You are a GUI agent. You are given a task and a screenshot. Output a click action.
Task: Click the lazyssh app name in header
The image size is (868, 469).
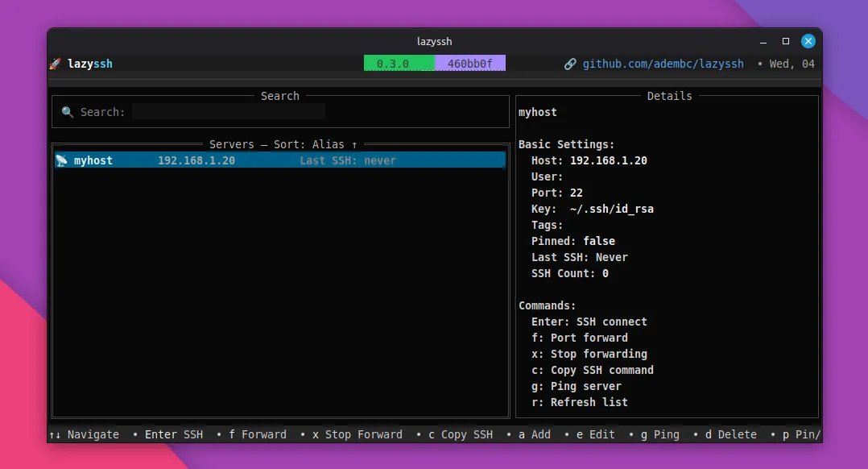pos(89,64)
